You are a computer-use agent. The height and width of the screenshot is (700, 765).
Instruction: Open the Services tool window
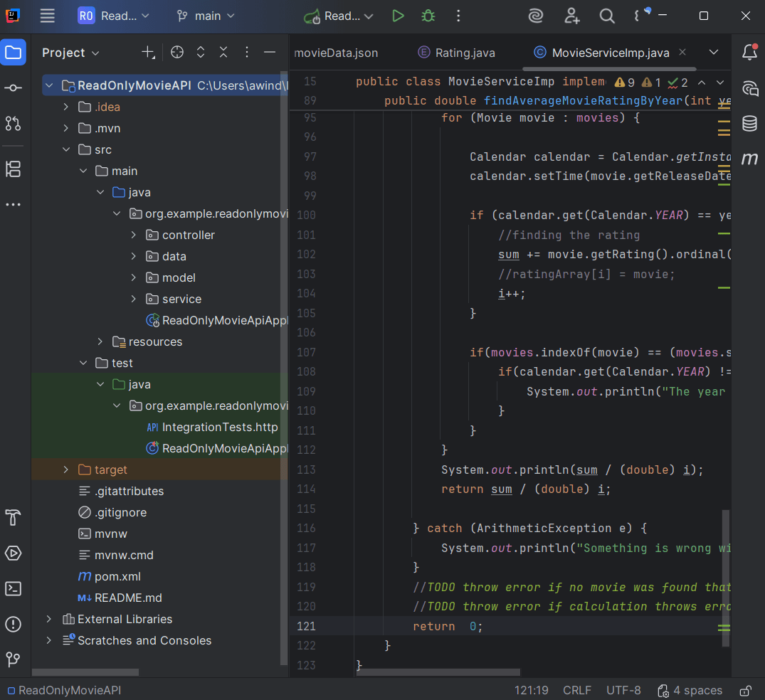click(x=14, y=553)
